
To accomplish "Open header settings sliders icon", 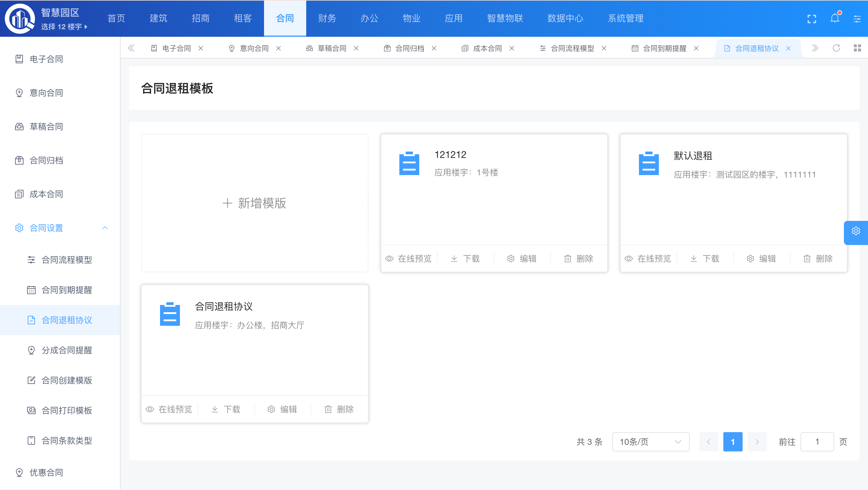I will pyautogui.click(x=857, y=19).
